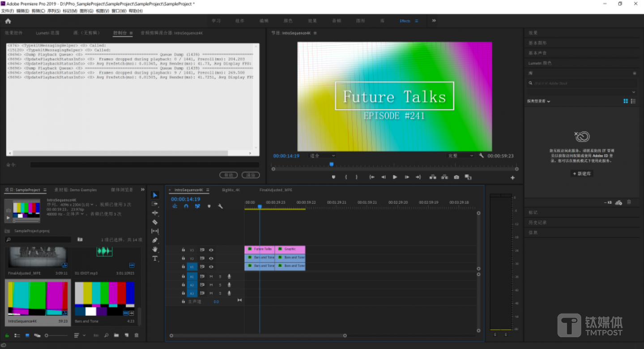Step back one frame
Screen dimensions: 644x349
[x=383, y=177]
